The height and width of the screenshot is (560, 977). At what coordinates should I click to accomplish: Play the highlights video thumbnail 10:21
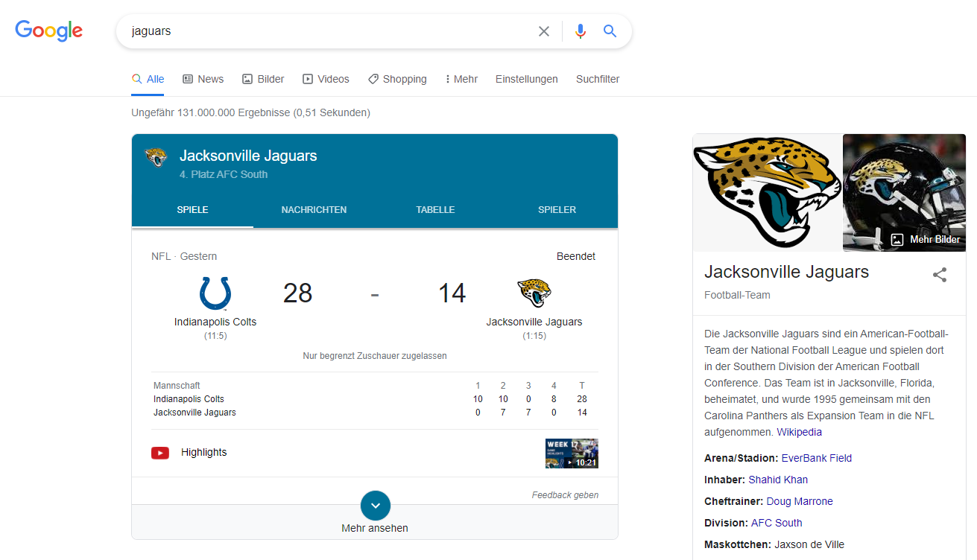[x=572, y=454]
